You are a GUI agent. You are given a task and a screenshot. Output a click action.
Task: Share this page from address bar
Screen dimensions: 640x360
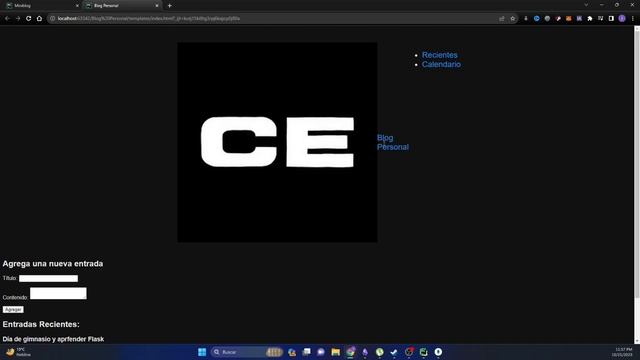pyautogui.click(x=502, y=18)
